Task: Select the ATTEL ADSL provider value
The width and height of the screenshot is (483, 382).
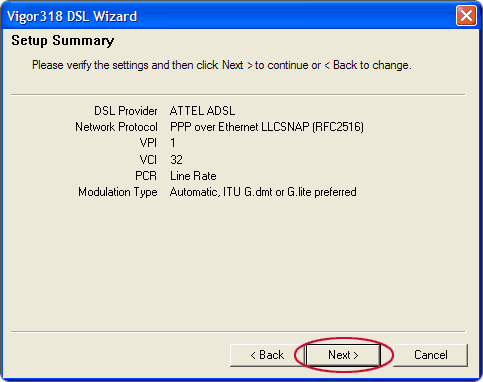Action: tap(202, 111)
